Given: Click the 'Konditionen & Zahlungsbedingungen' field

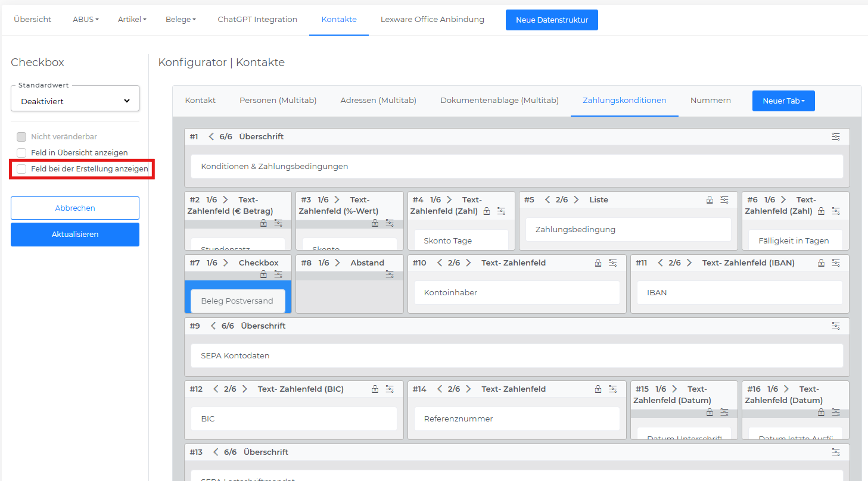Looking at the screenshot, I should 517,167.
